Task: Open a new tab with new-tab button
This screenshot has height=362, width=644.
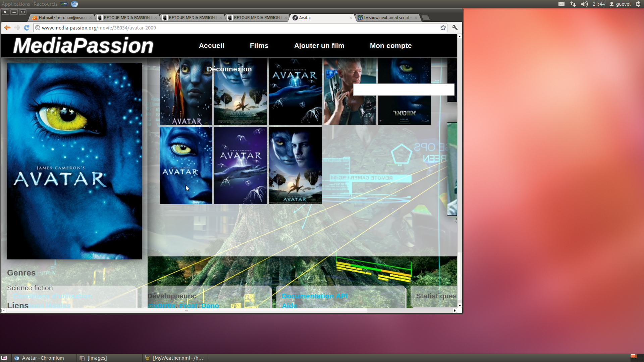Action: tap(426, 18)
